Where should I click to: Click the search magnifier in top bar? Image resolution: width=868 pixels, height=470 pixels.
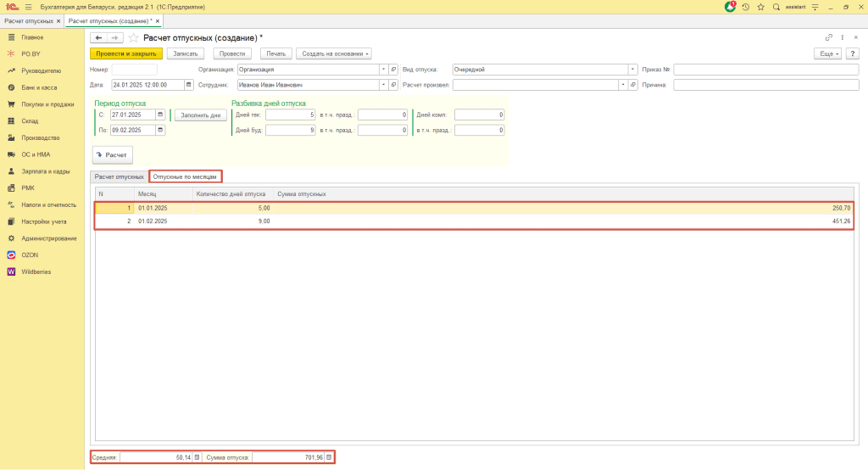click(x=776, y=7)
